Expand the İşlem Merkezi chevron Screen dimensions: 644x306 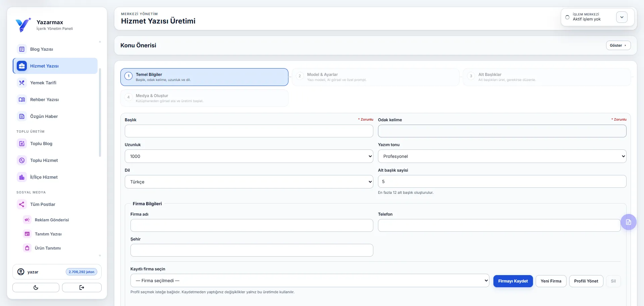pos(622,17)
